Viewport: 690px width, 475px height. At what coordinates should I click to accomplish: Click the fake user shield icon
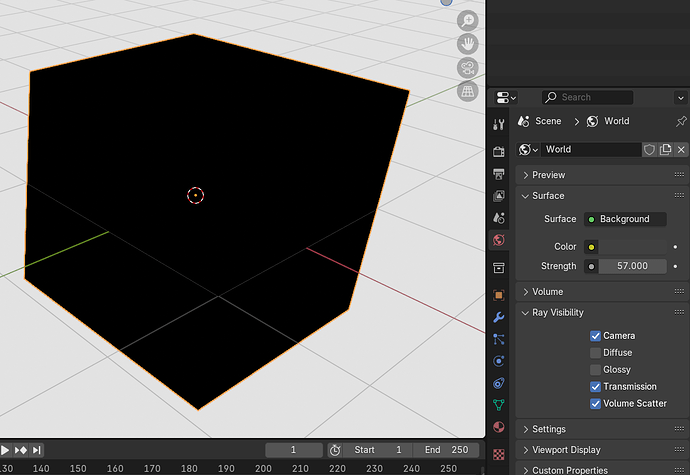coord(649,150)
